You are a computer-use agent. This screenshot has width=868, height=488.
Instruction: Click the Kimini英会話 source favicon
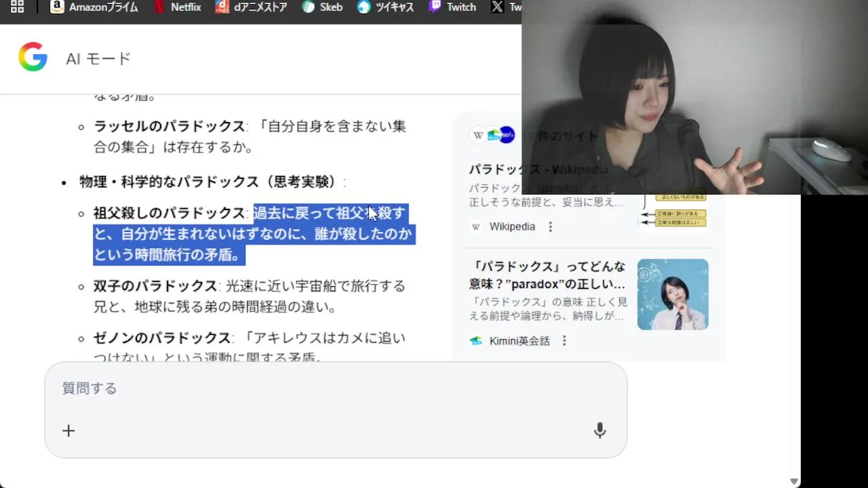pos(476,341)
